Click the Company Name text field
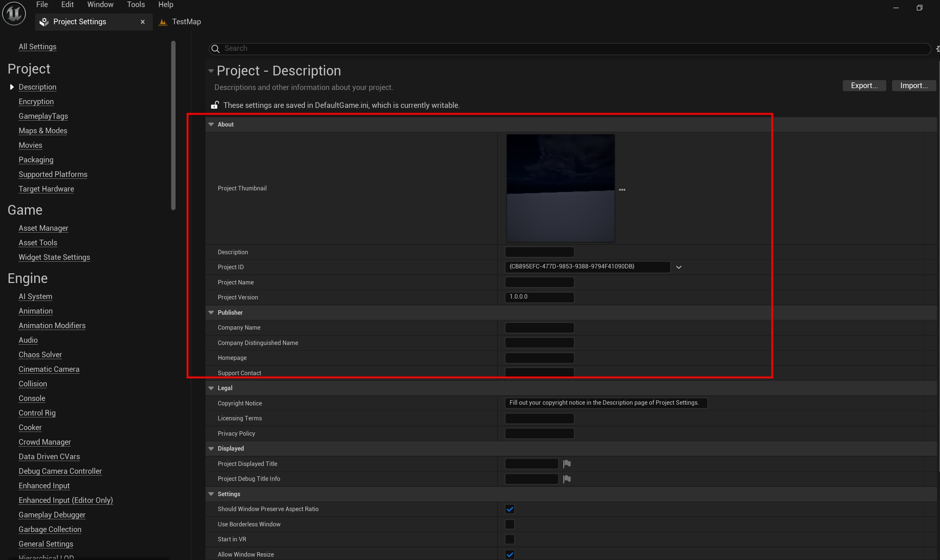This screenshot has height=560, width=940. tap(539, 327)
